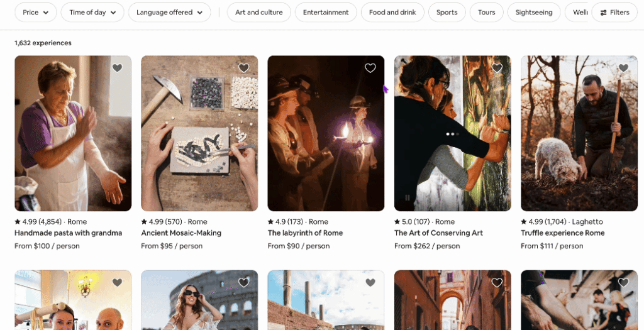Click heart on Colosseum woman photo card
644x330 pixels.
click(x=243, y=283)
